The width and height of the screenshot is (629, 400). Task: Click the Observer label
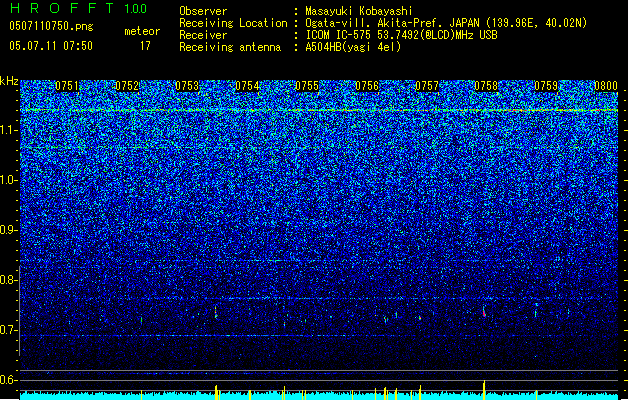(203, 11)
